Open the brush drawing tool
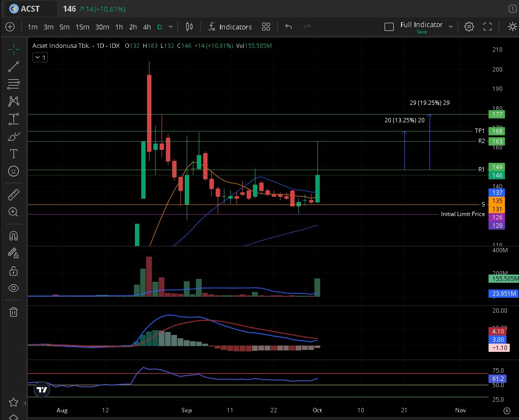The width and height of the screenshot is (519, 420). 14,137
